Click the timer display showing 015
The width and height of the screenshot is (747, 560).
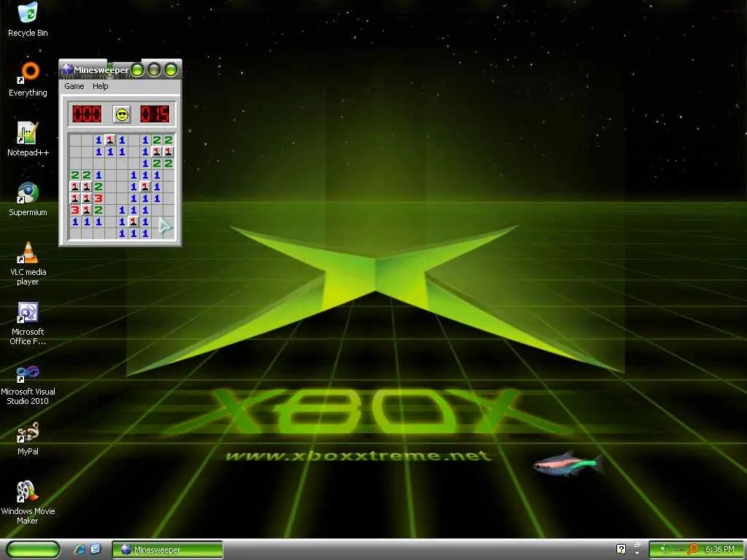155,114
